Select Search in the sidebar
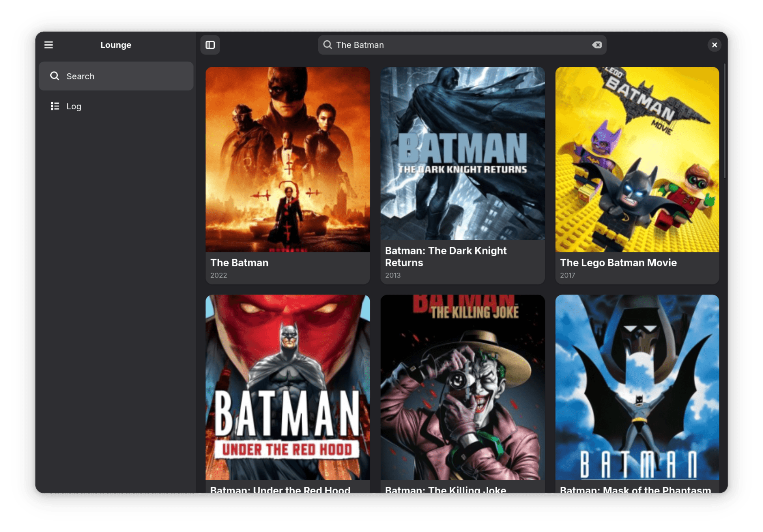Viewport: 763px width, 532px height. (x=116, y=76)
